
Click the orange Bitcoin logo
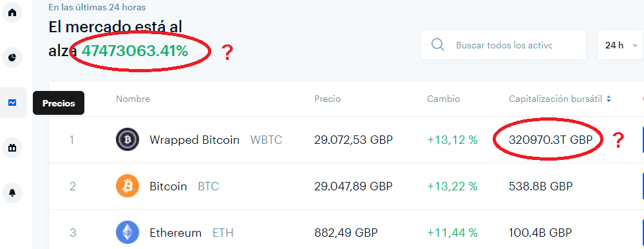point(128,186)
